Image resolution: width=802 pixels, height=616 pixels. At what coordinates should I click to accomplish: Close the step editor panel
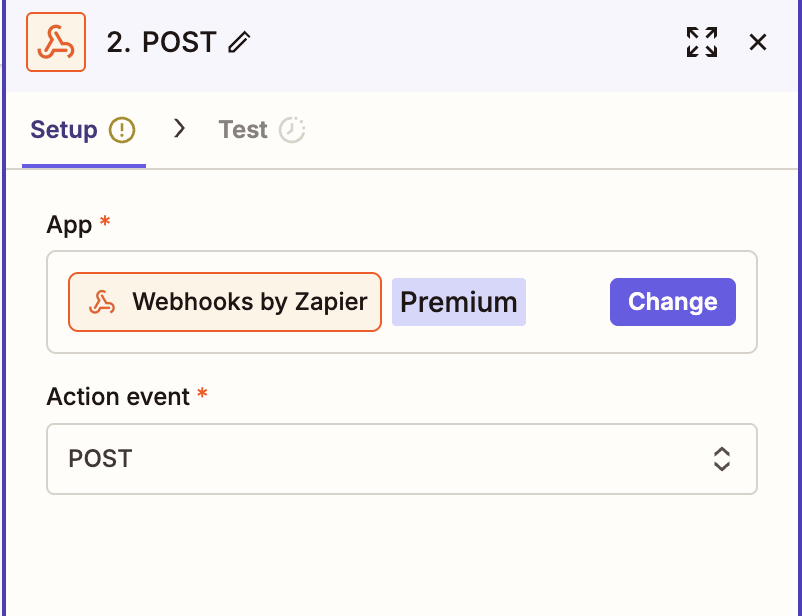click(x=758, y=42)
